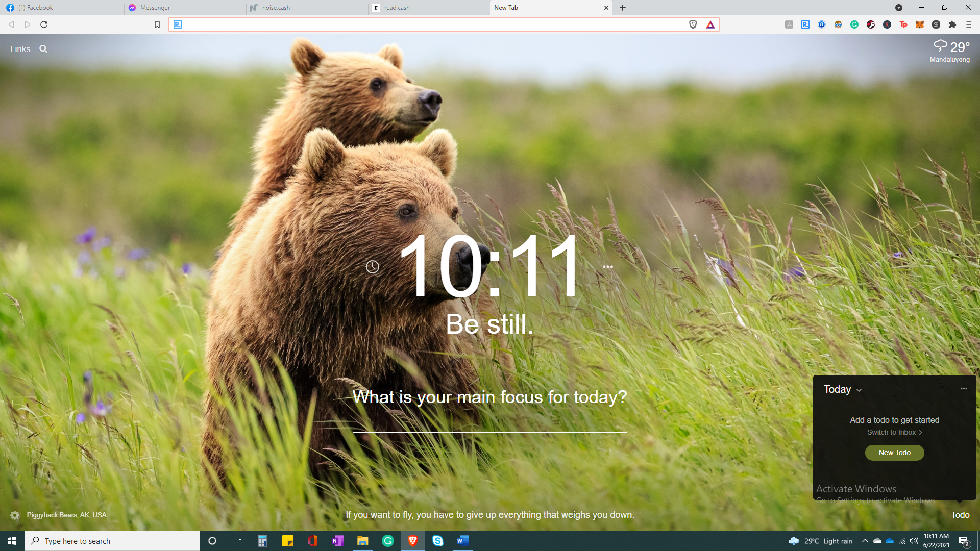
Task: Open Sticky Notes from the taskbar
Action: (288, 541)
